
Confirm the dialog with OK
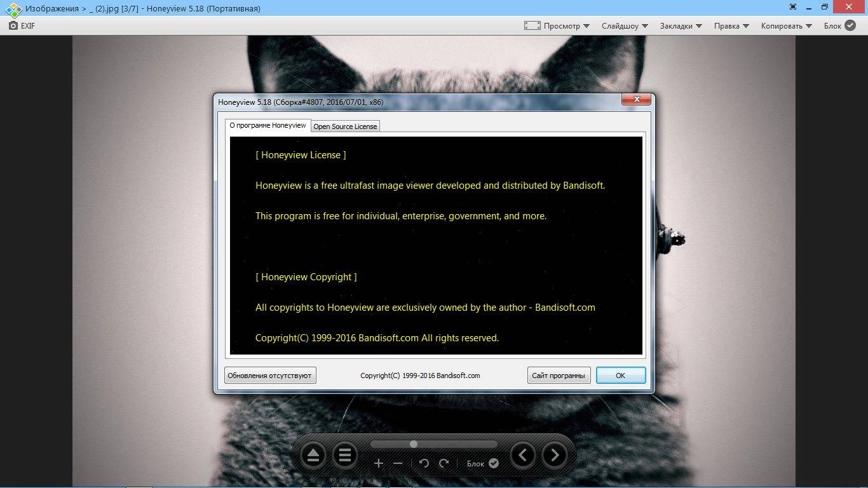pyautogui.click(x=621, y=376)
